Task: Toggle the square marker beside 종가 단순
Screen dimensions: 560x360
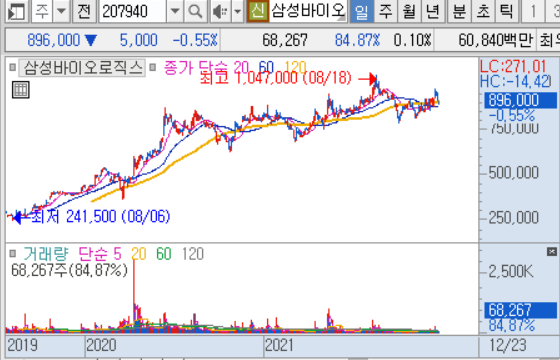Action: click(x=152, y=67)
